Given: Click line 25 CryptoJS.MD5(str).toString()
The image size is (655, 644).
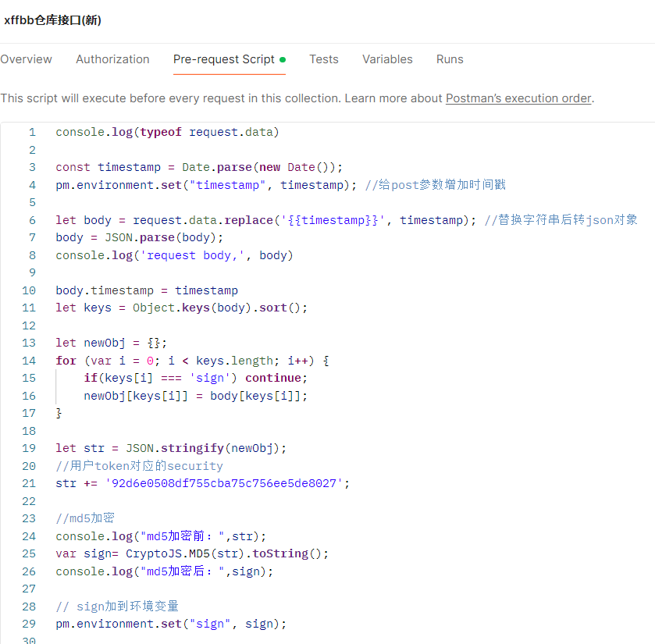Looking at the screenshot, I should tap(192, 553).
